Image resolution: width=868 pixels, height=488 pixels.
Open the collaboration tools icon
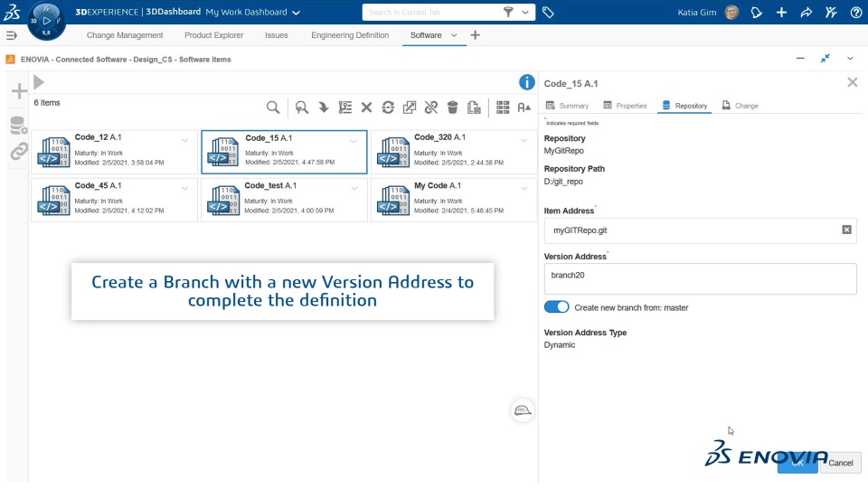point(831,12)
